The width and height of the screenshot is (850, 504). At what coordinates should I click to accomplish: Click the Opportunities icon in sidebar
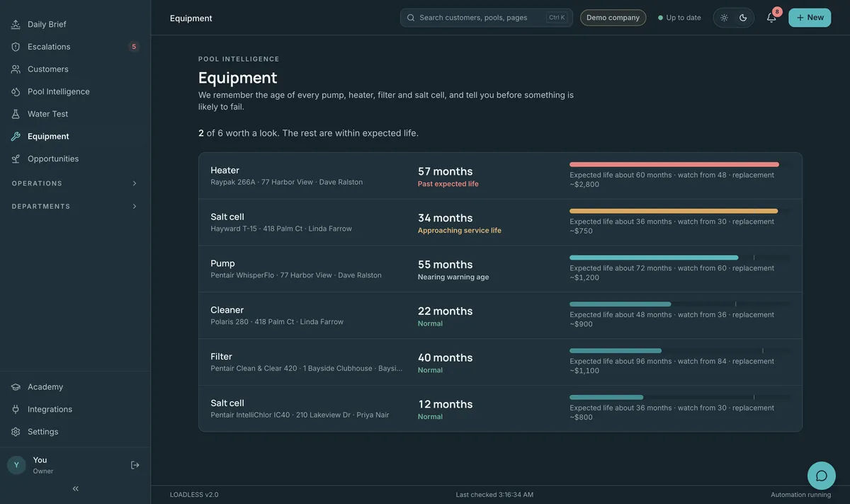tap(16, 159)
